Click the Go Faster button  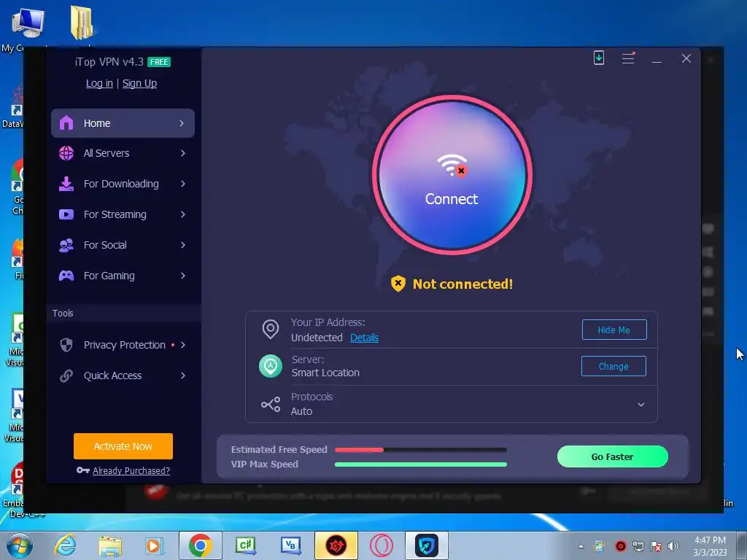(613, 456)
